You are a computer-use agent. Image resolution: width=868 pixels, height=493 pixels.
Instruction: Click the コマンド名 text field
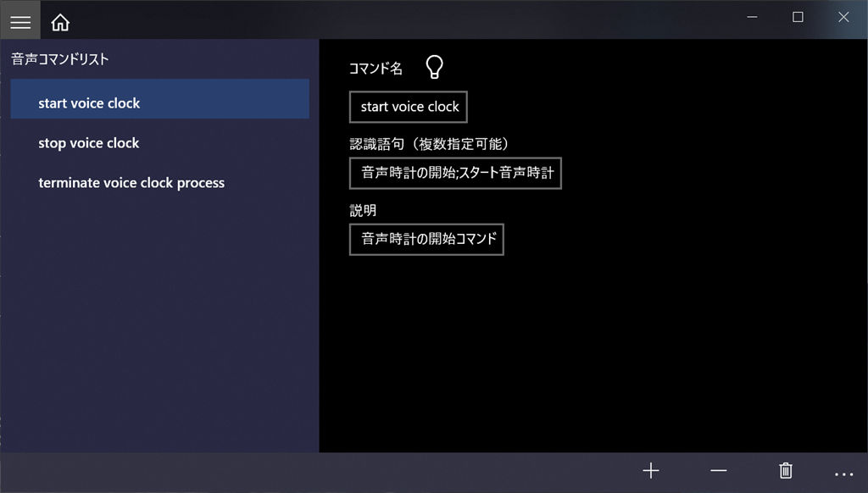[x=409, y=107]
